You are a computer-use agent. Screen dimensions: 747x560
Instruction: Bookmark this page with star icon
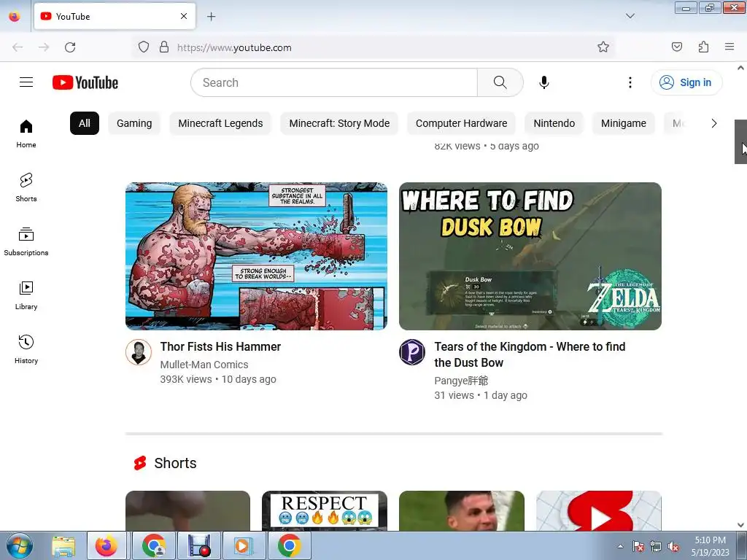tap(603, 47)
